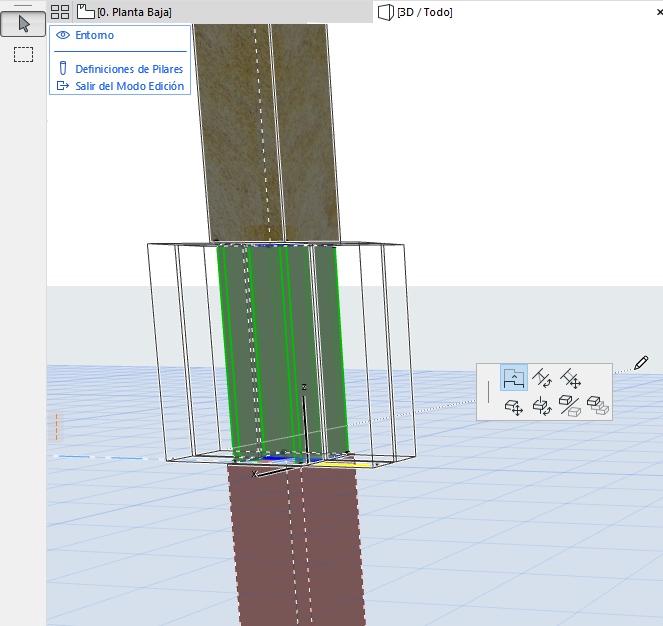Open the tab overview grid icon
Image resolution: width=663 pixels, height=626 pixels.
pyautogui.click(x=60, y=12)
